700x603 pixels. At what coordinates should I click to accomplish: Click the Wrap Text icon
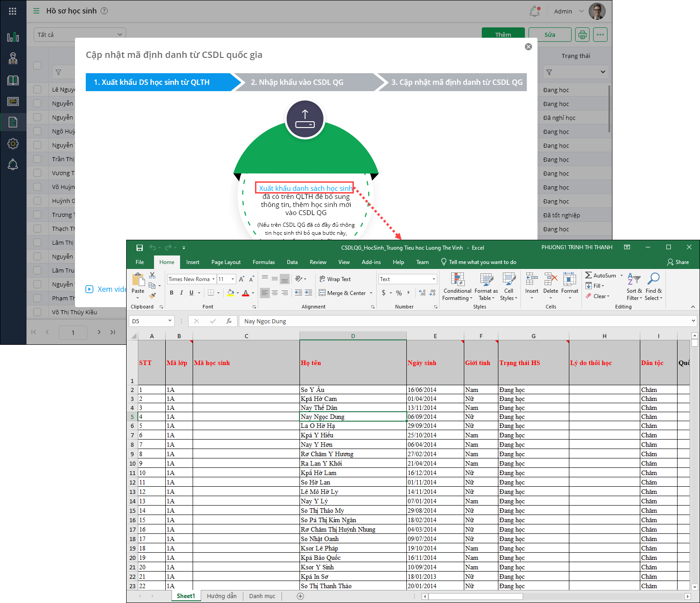click(322, 279)
